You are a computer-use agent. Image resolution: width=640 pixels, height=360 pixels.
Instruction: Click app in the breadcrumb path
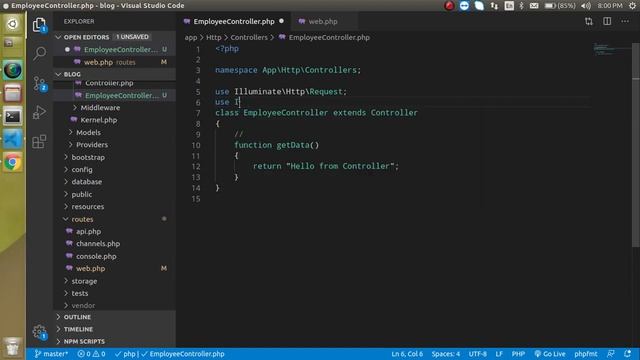coord(191,38)
